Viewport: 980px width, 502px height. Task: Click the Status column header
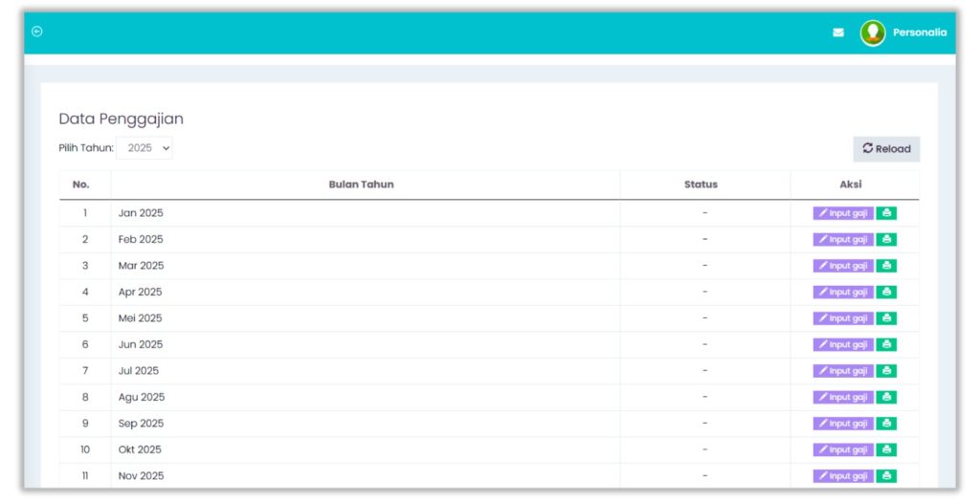point(701,185)
